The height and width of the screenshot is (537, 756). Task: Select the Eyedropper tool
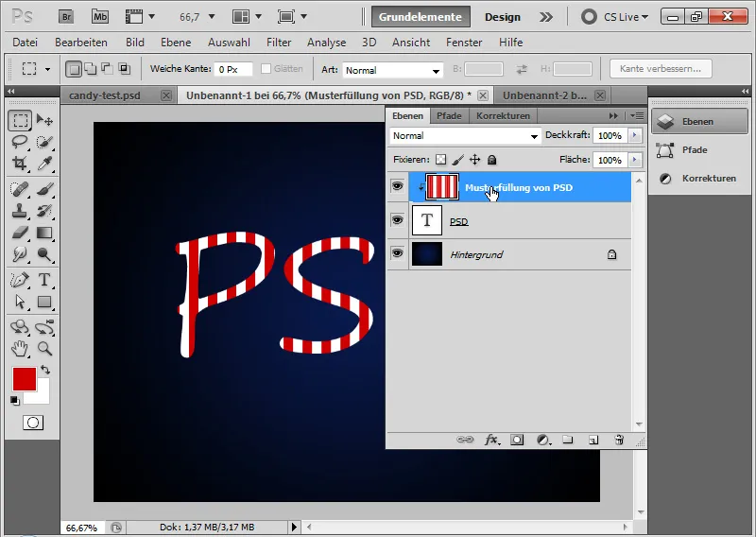(x=44, y=164)
